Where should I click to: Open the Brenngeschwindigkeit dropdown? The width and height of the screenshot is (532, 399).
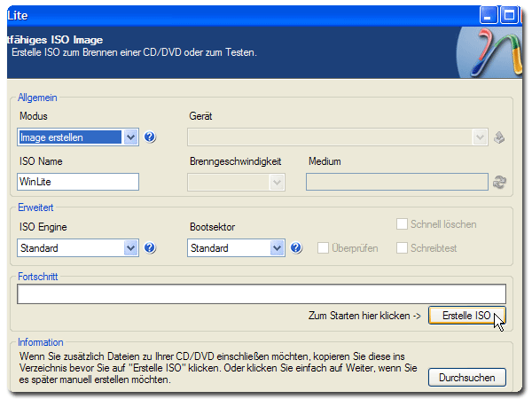pyautogui.click(x=277, y=182)
